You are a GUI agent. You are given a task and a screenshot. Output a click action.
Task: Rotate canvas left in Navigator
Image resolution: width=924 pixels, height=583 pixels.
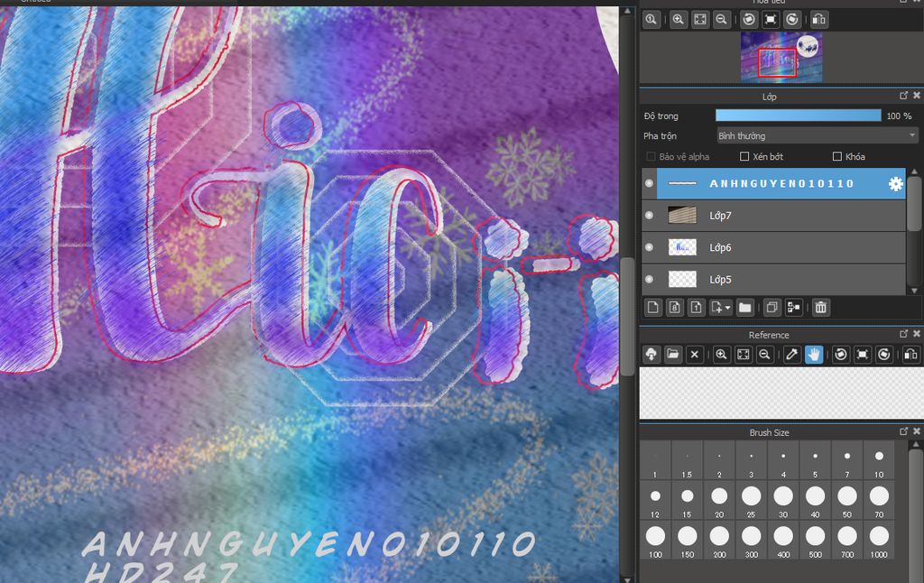coord(749,20)
